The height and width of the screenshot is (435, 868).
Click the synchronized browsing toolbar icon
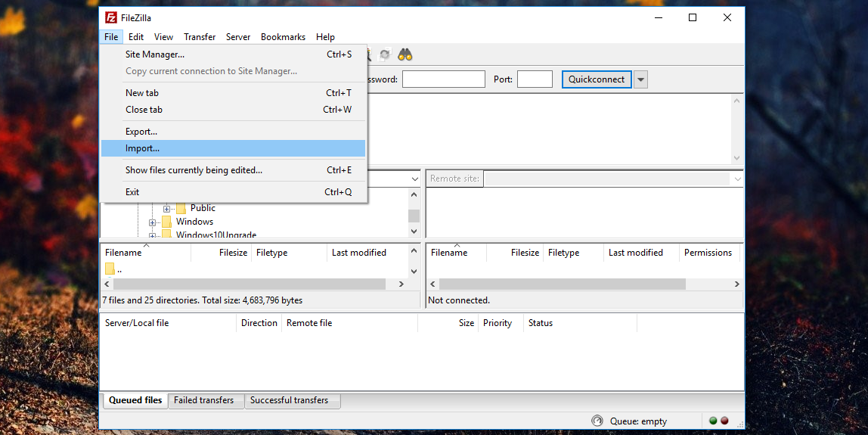(385, 54)
